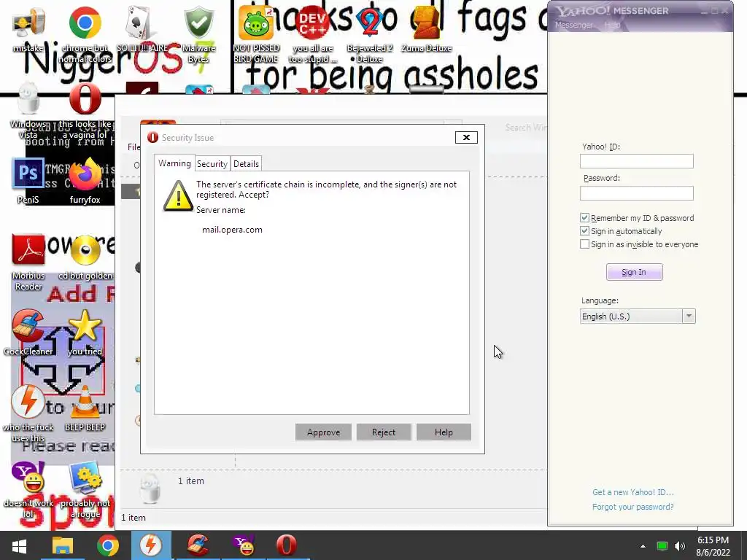Viewport: 747px width, 560px height.
Task: Open Zuma Deluxe desktop icon
Action: click(426, 28)
